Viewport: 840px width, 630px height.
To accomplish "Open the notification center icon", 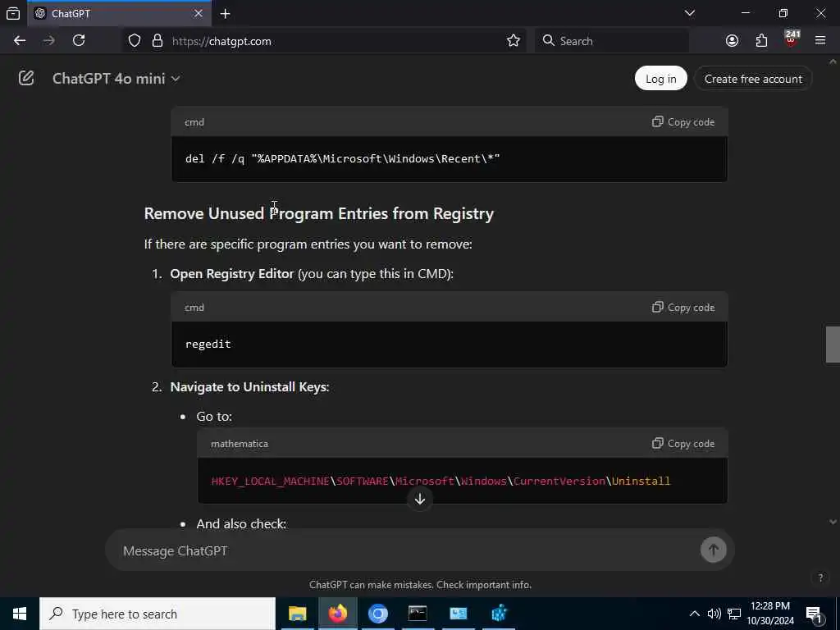I will click(x=815, y=614).
